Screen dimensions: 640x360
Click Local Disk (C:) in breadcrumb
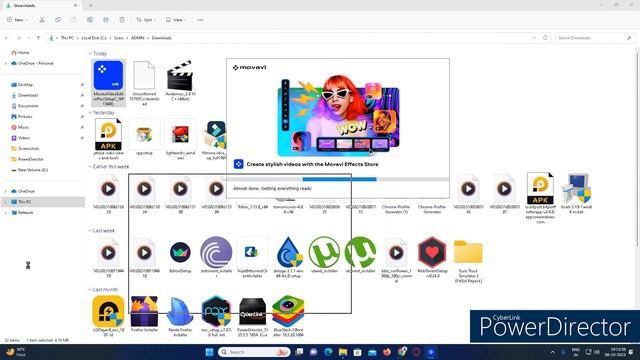94,38
